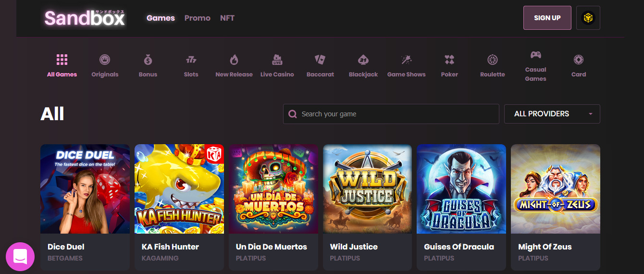The image size is (644, 274).
Task: Open the Wild Justice game thumbnail
Action: [x=368, y=189]
